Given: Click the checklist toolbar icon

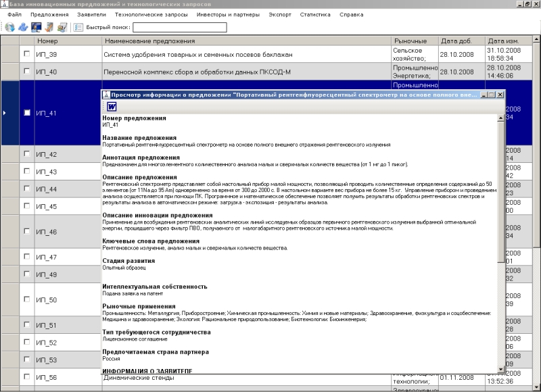Looking at the screenshot, I should click(78, 27).
